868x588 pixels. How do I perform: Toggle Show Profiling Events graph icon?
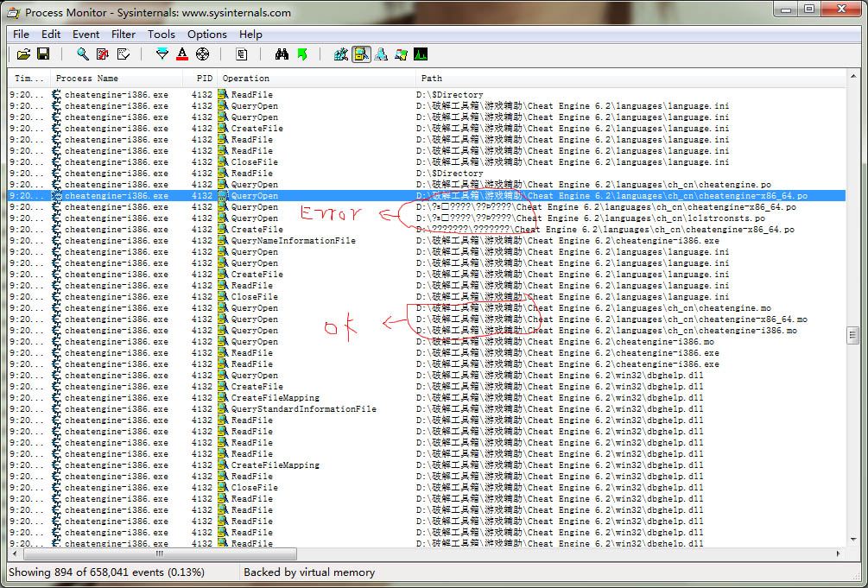click(421, 54)
